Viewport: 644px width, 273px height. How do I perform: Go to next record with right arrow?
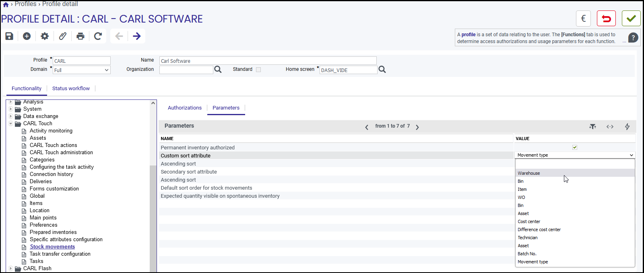click(x=137, y=36)
